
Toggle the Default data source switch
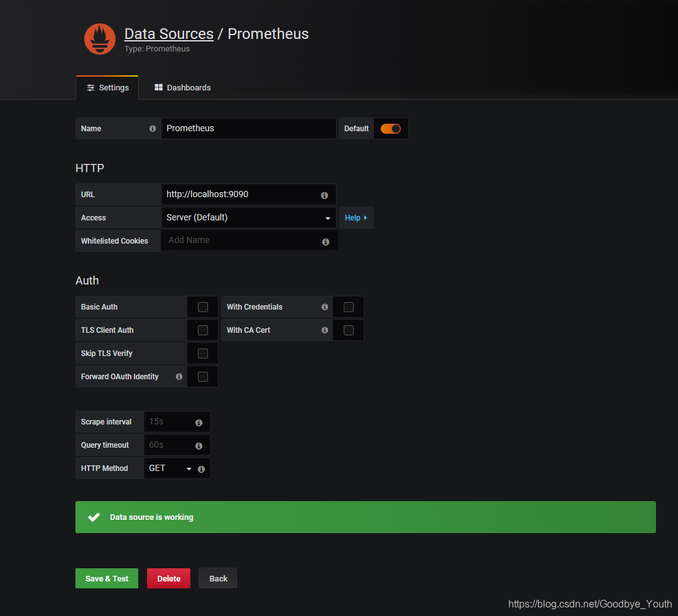(x=390, y=129)
